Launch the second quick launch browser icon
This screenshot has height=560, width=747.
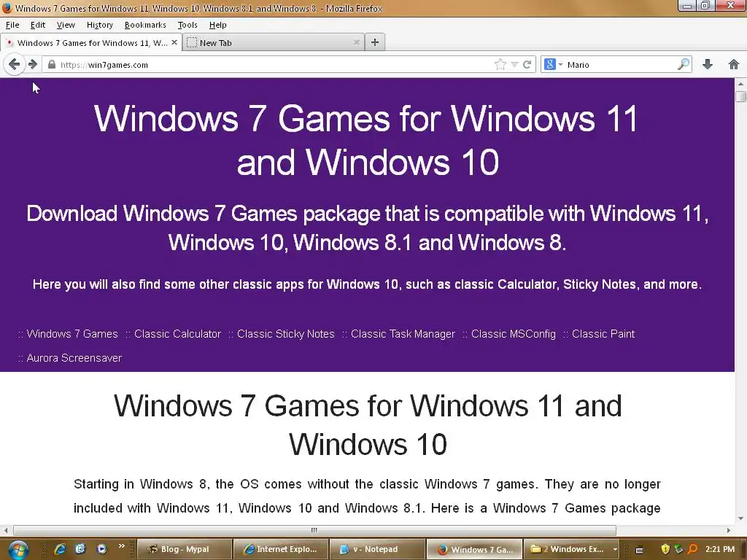(x=80, y=549)
